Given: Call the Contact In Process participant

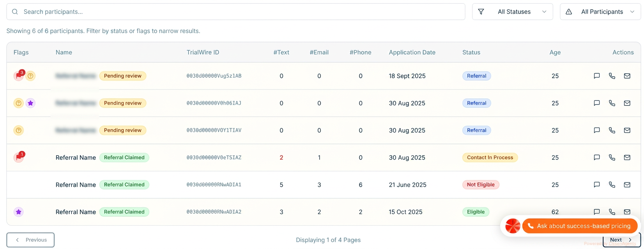Looking at the screenshot, I should [x=612, y=158].
